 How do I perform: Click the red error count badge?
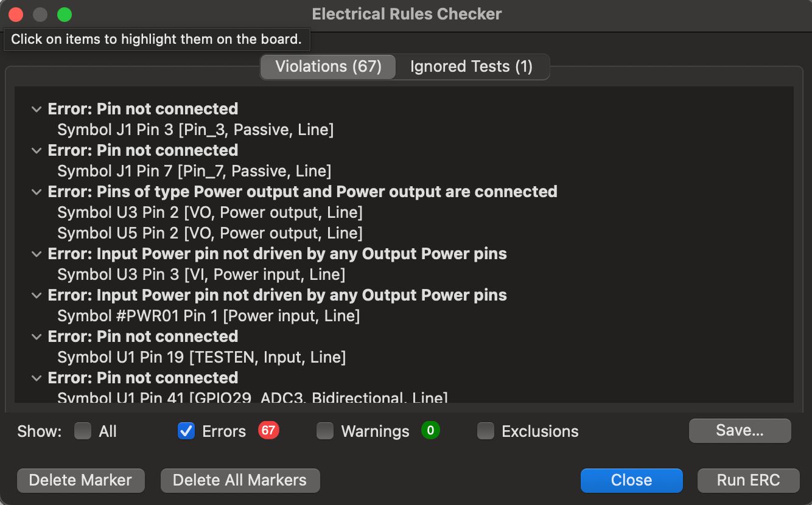click(268, 431)
